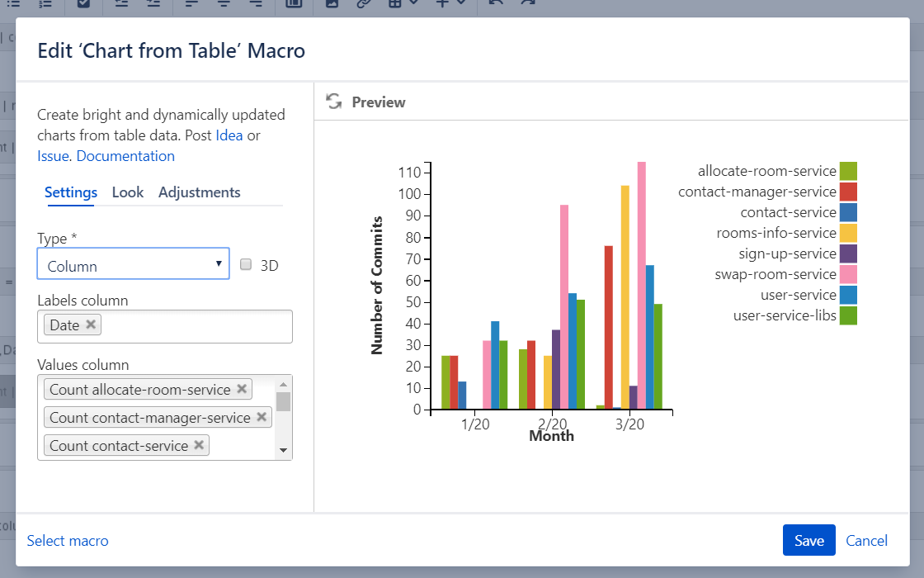
Task: Open the insert more content dropdown
Action: (x=462, y=3)
